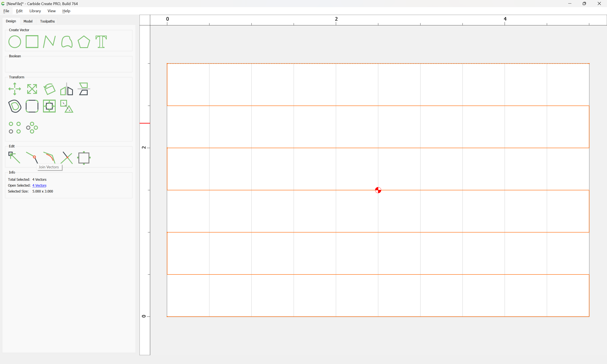The width and height of the screenshot is (607, 364).
Task: Activate the Scale transform tool
Action: click(32, 89)
